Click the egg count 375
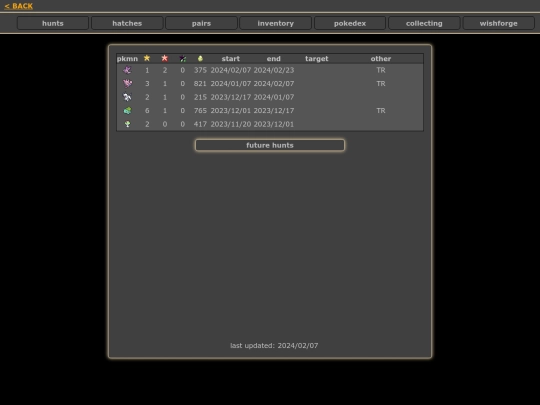Screen dimensions: 540x405 200,70
